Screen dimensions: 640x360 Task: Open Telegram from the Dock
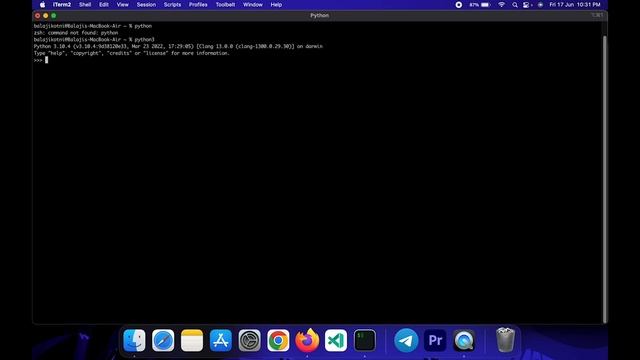406,340
